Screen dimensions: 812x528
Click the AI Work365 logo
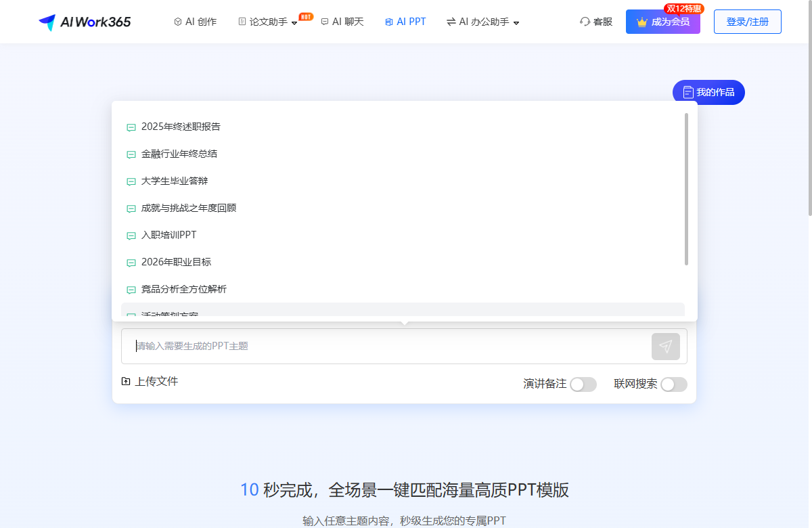(x=84, y=21)
